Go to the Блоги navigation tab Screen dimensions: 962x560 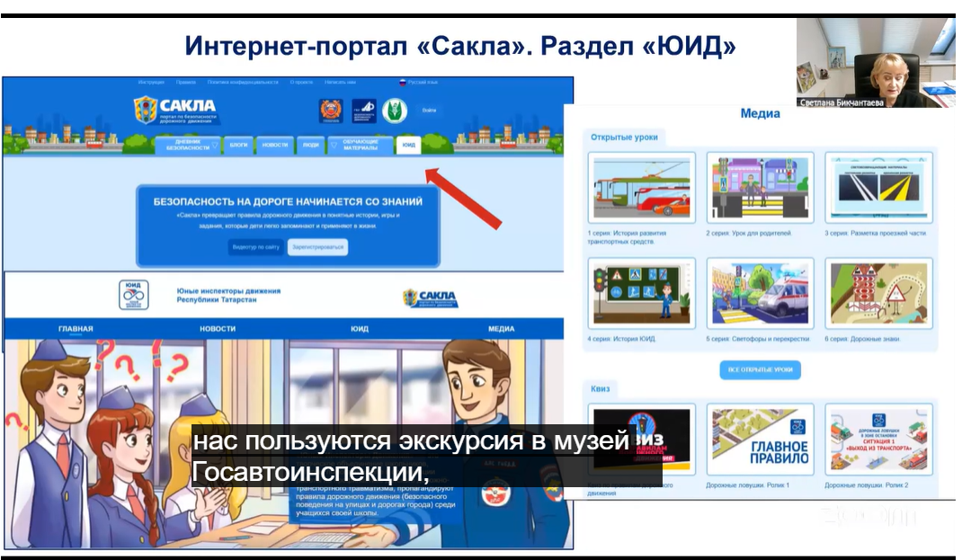[x=238, y=145]
